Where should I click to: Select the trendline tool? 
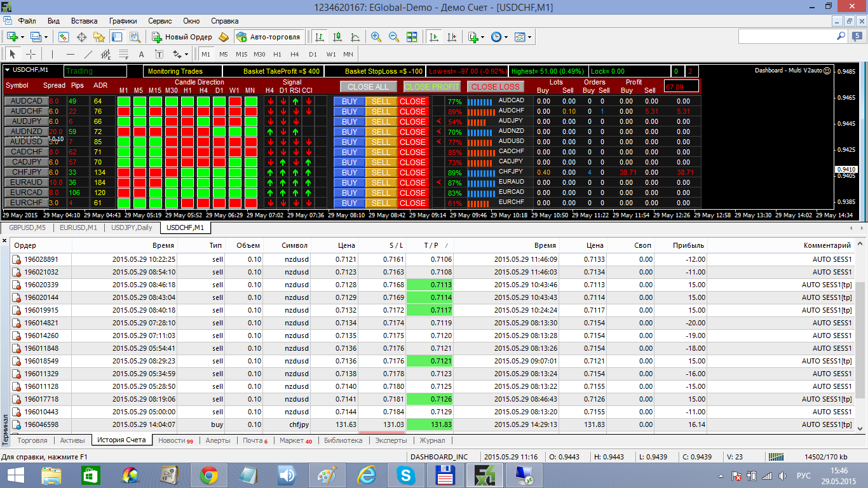coord(88,54)
